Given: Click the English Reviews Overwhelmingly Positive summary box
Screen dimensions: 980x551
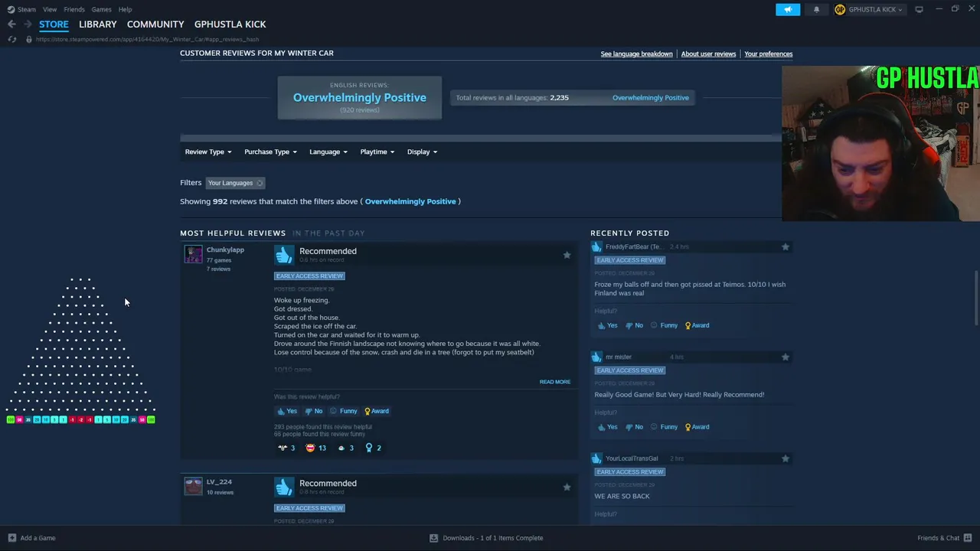Looking at the screenshot, I should [x=360, y=98].
